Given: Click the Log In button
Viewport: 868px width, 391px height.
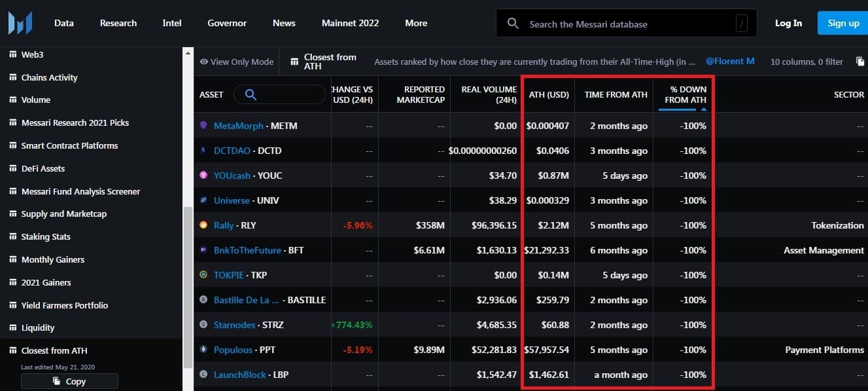Looking at the screenshot, I should coord(788,23).
